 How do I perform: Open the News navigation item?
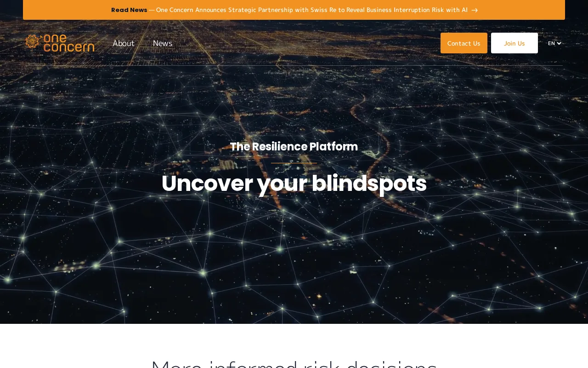click(x=163, y=43)
